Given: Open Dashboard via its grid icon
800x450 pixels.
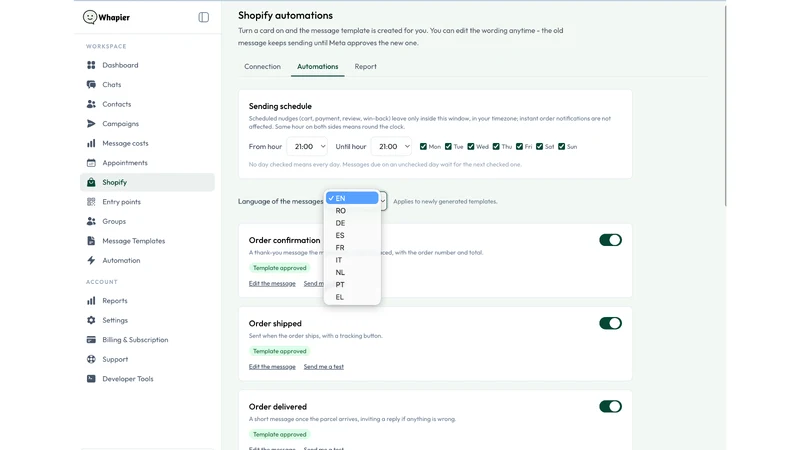Looking at the screenshot, I should pyautogui.click(x=91, y=65).
